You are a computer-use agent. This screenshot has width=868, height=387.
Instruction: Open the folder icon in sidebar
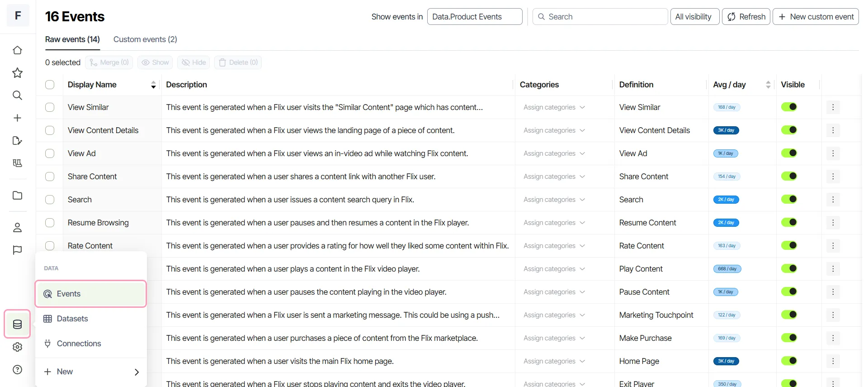click(17, 196)
